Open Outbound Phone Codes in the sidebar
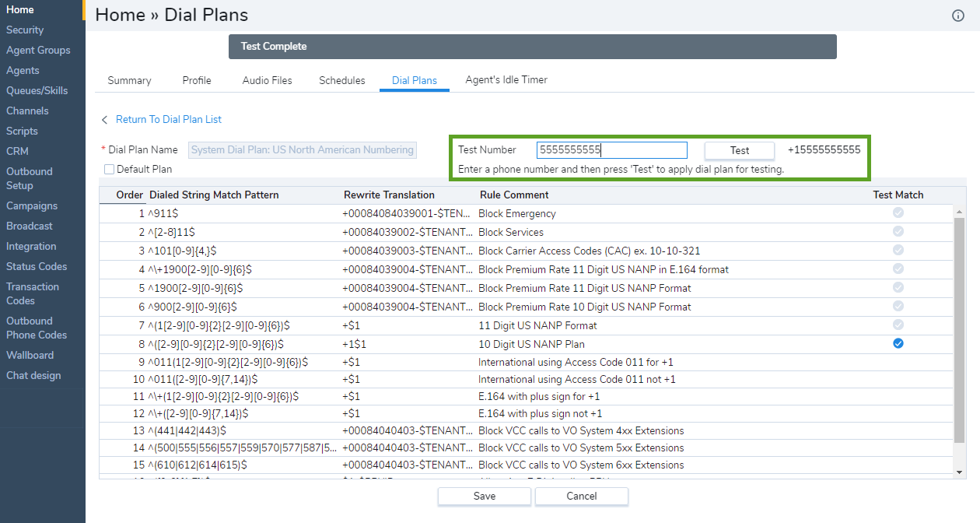The image size is (980, 523). coord(37,328)
